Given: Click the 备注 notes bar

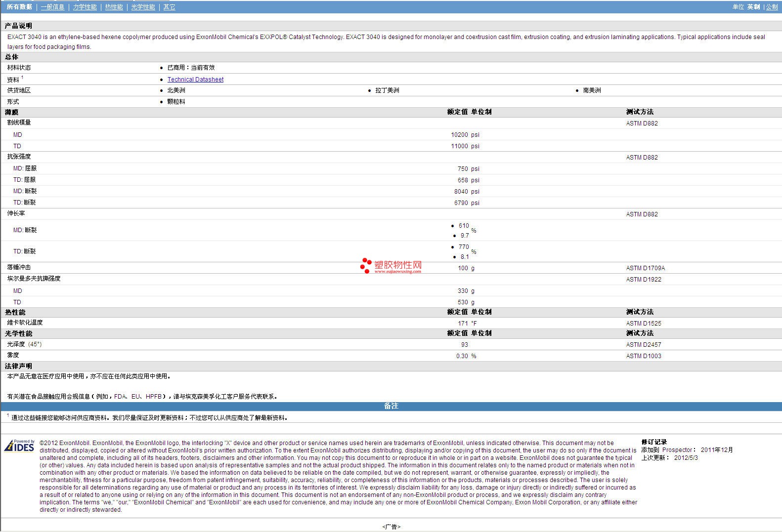Looking at the screenshot, I should point(391,406).
